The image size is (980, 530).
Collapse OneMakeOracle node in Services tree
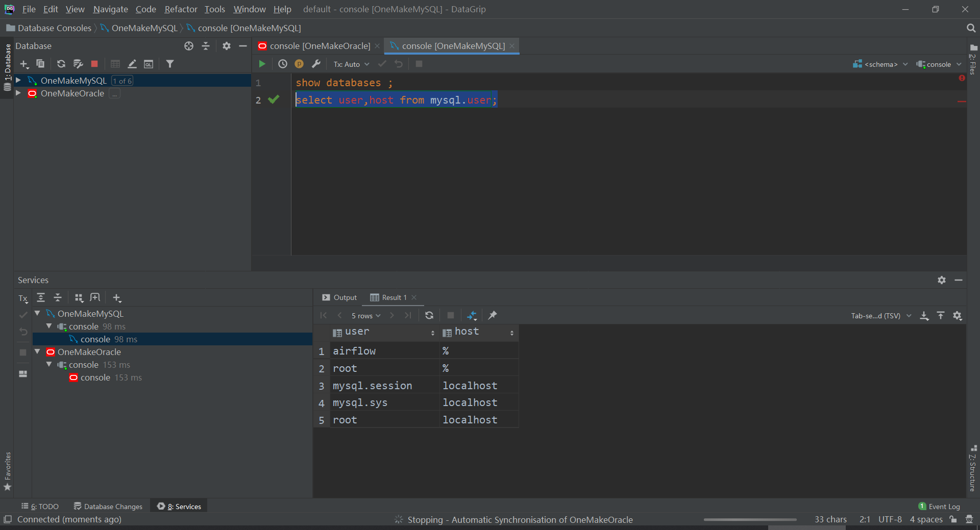(x=38, y=351)
